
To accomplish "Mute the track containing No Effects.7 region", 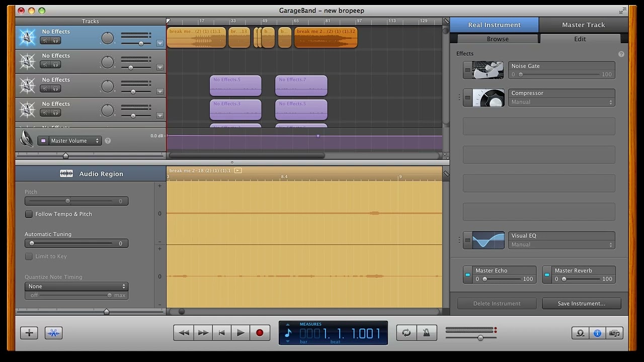I will [46, 89].
